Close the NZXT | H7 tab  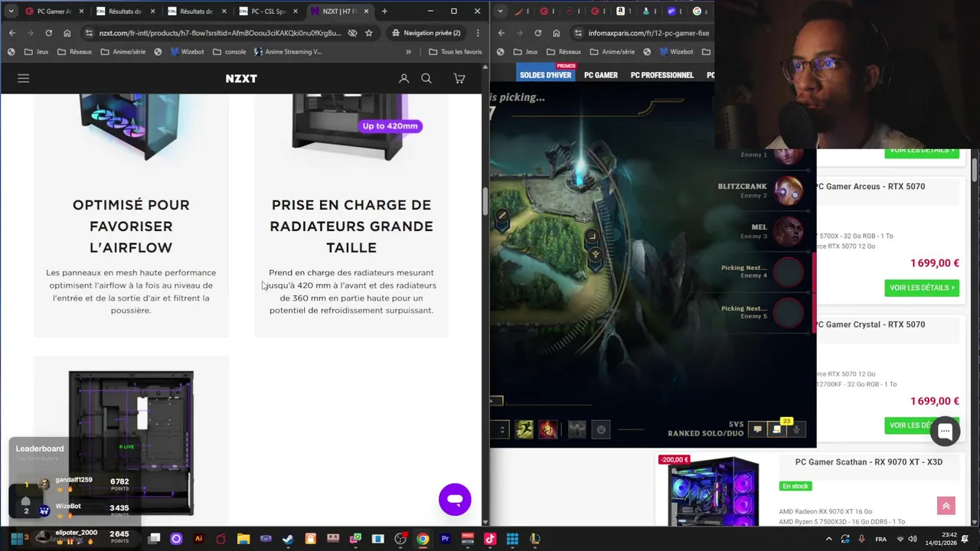point(366,11)
